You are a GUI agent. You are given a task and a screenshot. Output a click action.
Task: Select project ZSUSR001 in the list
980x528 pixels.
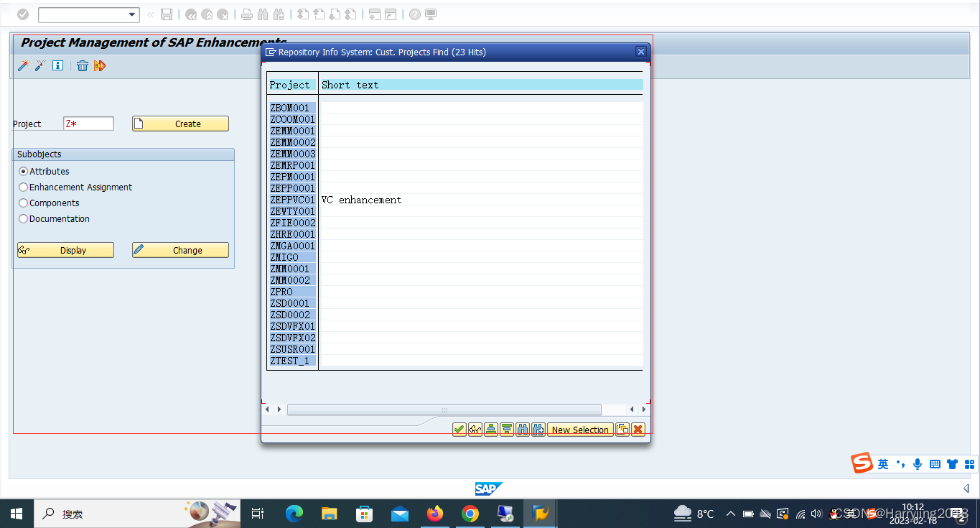292,349
